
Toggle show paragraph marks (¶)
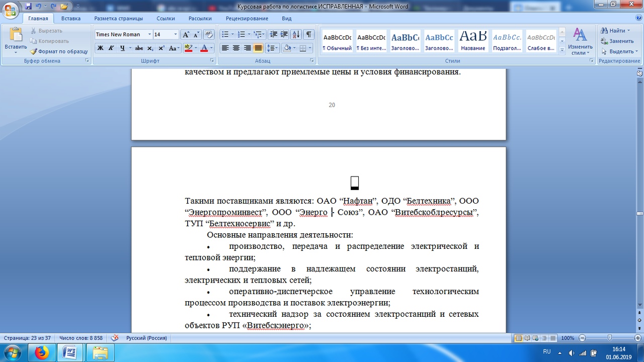point(308,35)
